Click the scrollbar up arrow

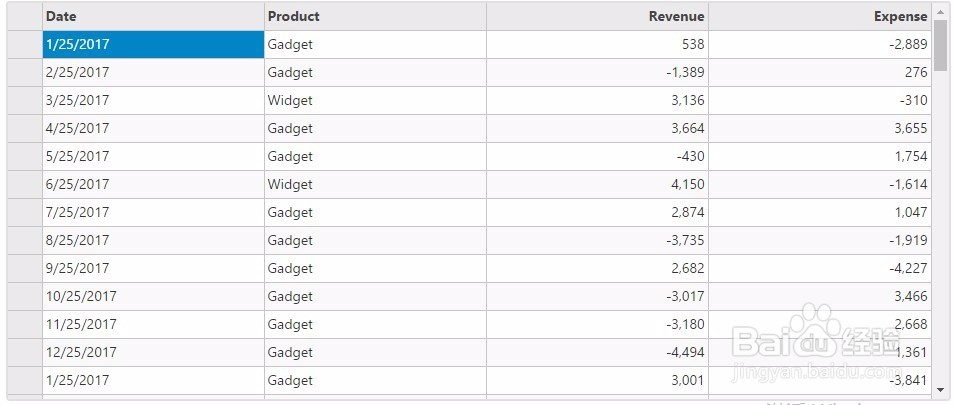(x=940, y=12)
